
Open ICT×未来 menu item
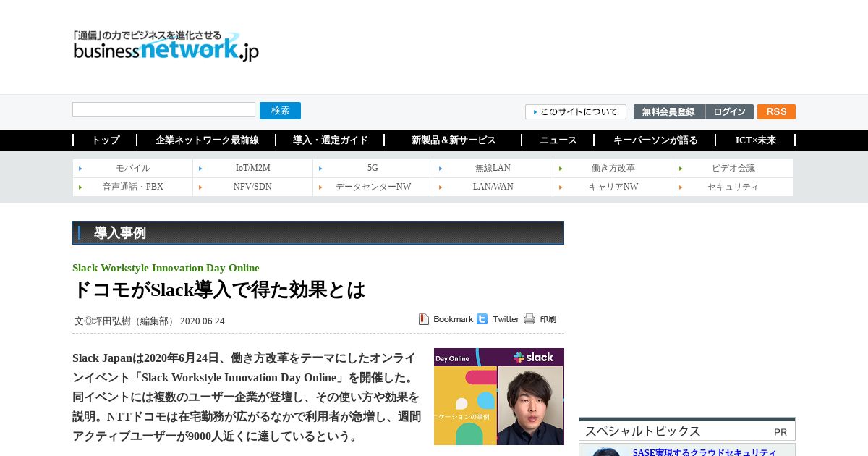tap(755, 140)
